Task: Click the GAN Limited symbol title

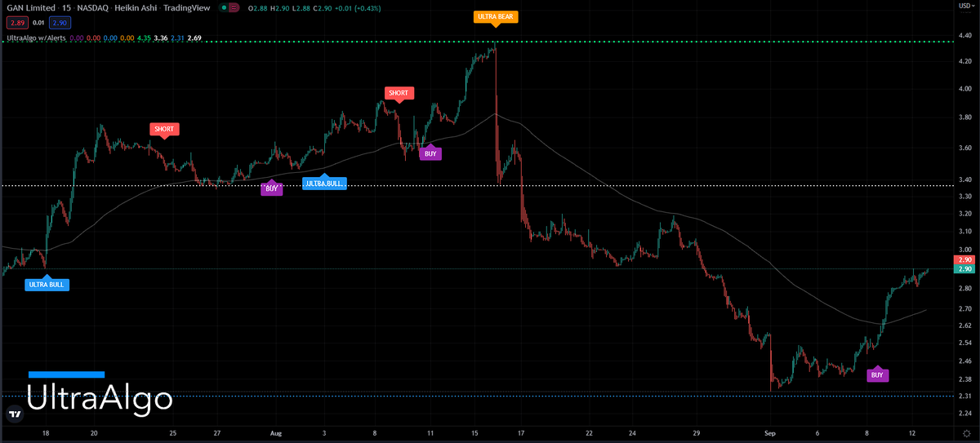Action: coord(30,7)
